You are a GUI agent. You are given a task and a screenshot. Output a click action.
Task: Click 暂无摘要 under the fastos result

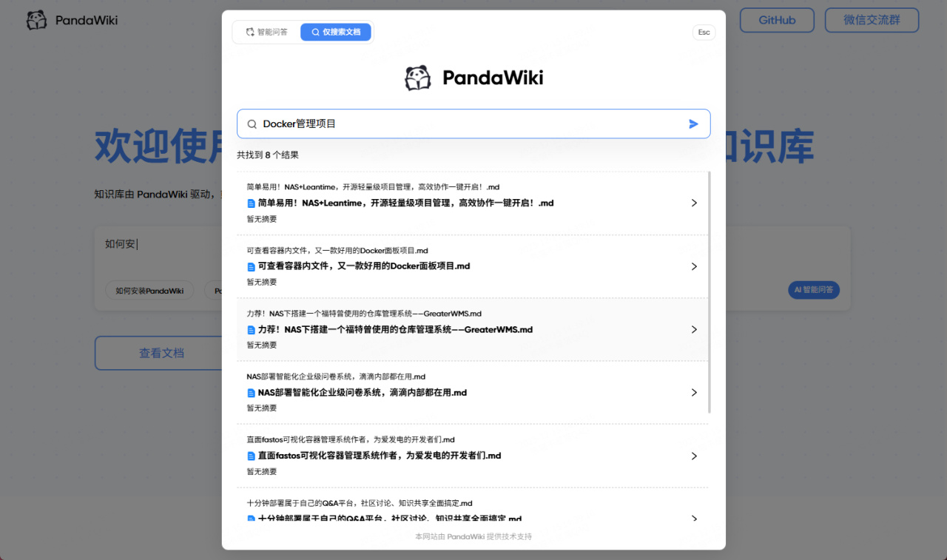coord(262,471)
